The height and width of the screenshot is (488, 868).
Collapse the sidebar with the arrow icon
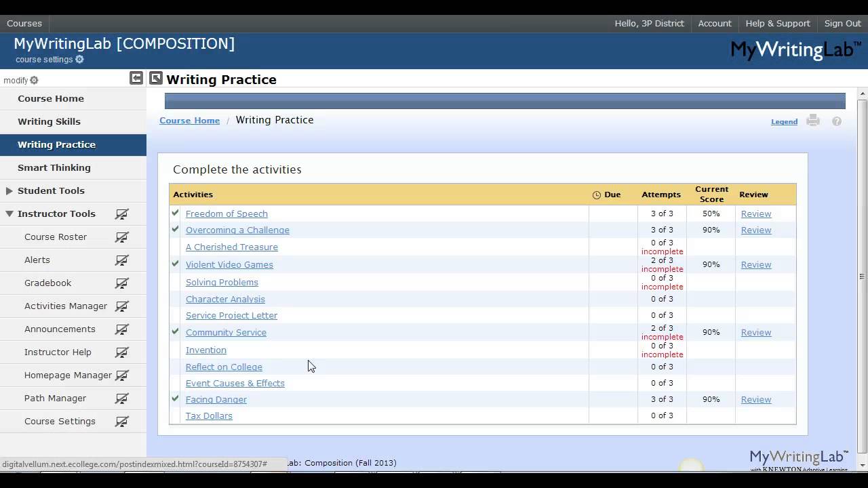136,78
